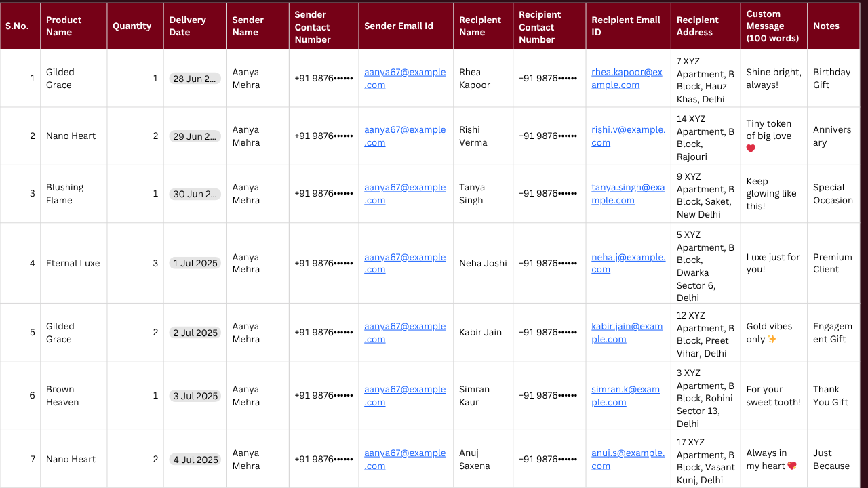Select the Rishi Verma recipient cell
Image resolution: width=868 pixels, height=488 pixels.
(x=483, y=136)
